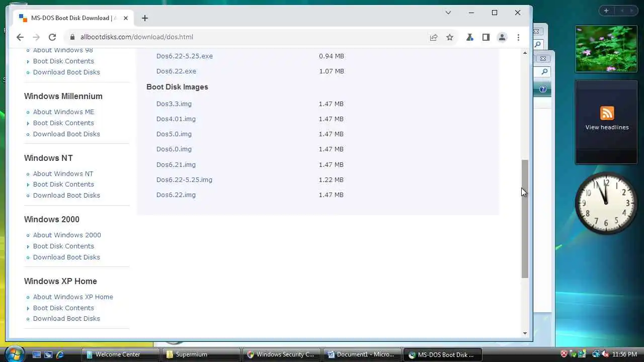Download Dos4.01.img

pyautogui.click(x=176, y=119)
